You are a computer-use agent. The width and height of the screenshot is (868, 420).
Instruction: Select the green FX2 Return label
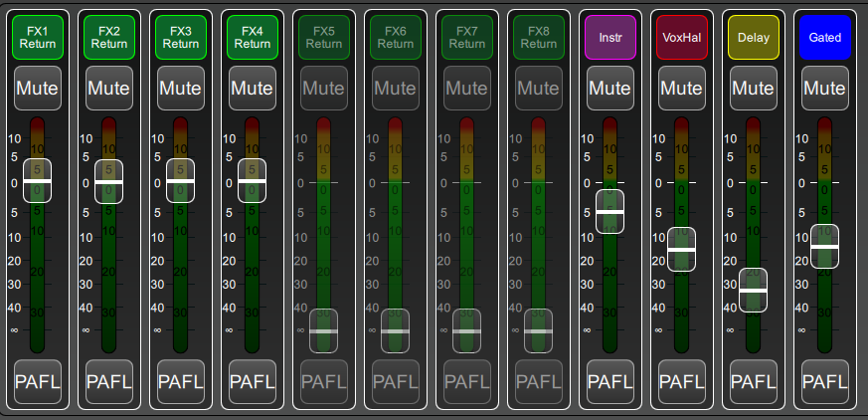pos(108,38)
